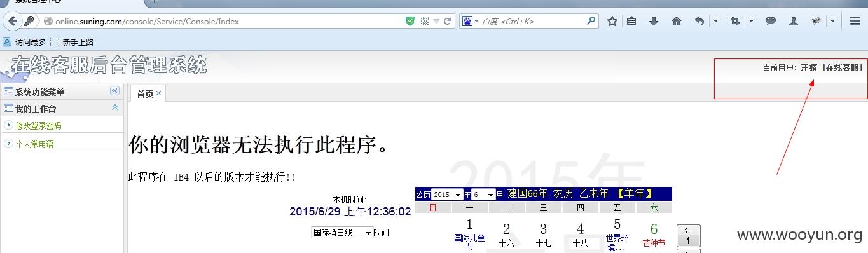
Task: Click the undo/restore arrow icon
Action: [699, 21]
